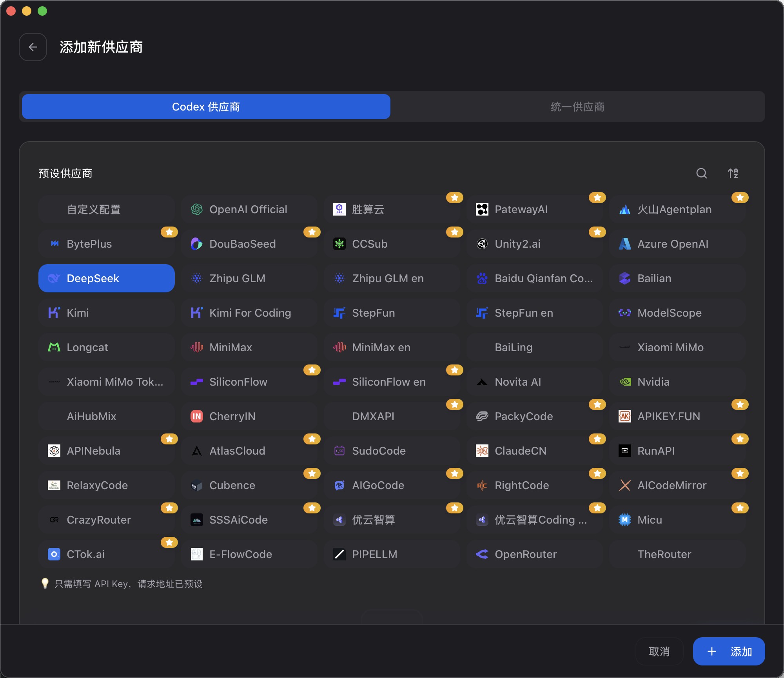The height and width of the screenshot is (678, 784).
Task: Click the APIKEY.FUN logo icon
Action: click(x=625, y=416)
